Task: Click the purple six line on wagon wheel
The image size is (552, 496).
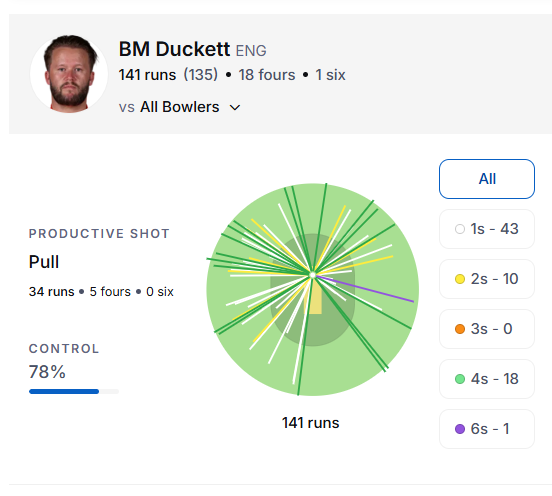Action: [x=366, y=289]
